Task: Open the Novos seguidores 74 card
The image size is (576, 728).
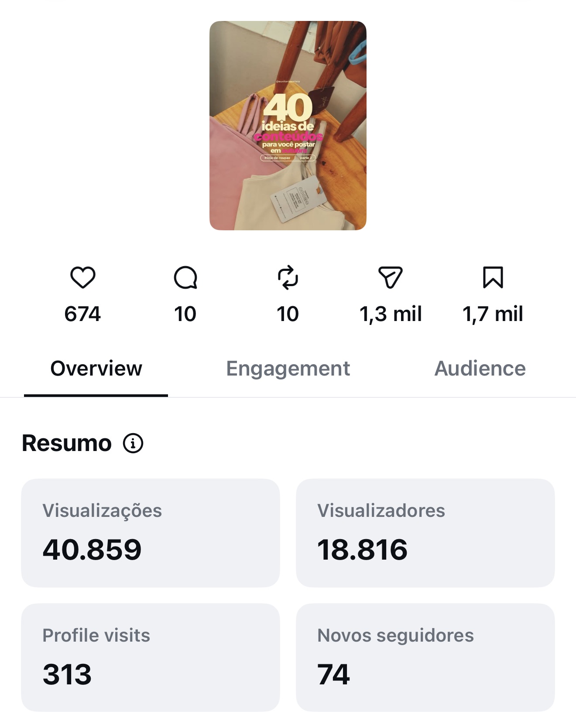Action: point(425,658)
